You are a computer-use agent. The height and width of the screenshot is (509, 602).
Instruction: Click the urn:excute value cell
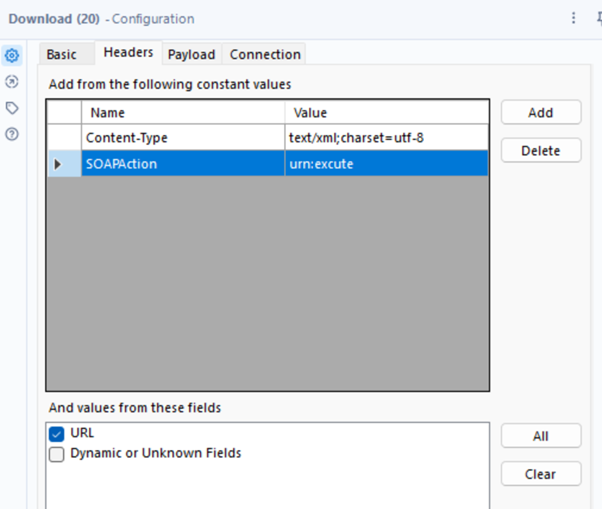click(387, 164)
